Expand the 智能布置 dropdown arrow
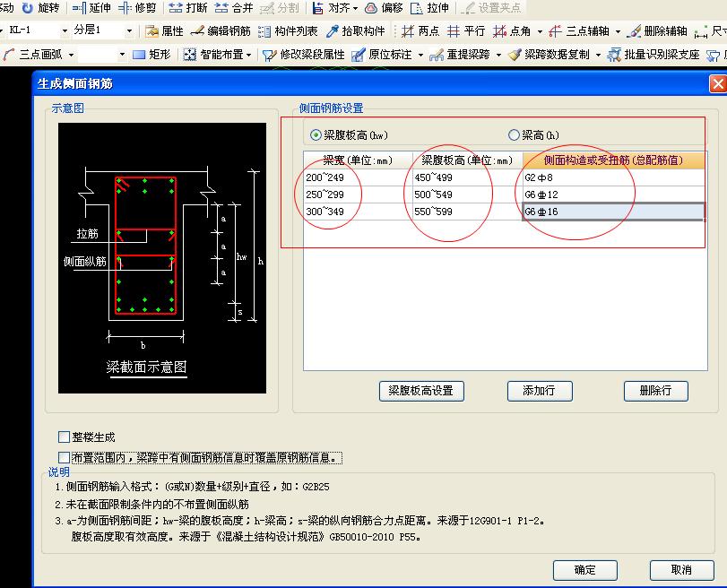The image size is (727, 588). 249,56
